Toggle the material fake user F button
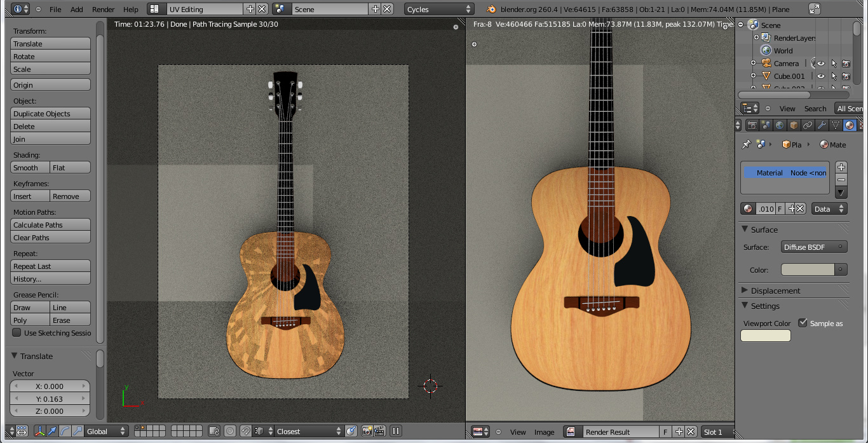The height and width of the screenshot is (443, 868). pyautogui.click(x=780, y=208)
